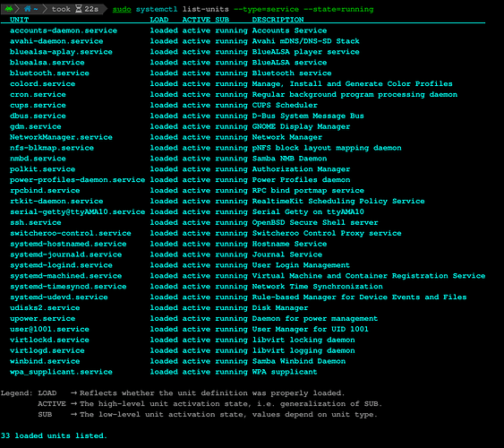Image resolution: width=504 pixels, height=448 pixels.
Task: Click accounts-daemon.service unit name
Action: 64,30
